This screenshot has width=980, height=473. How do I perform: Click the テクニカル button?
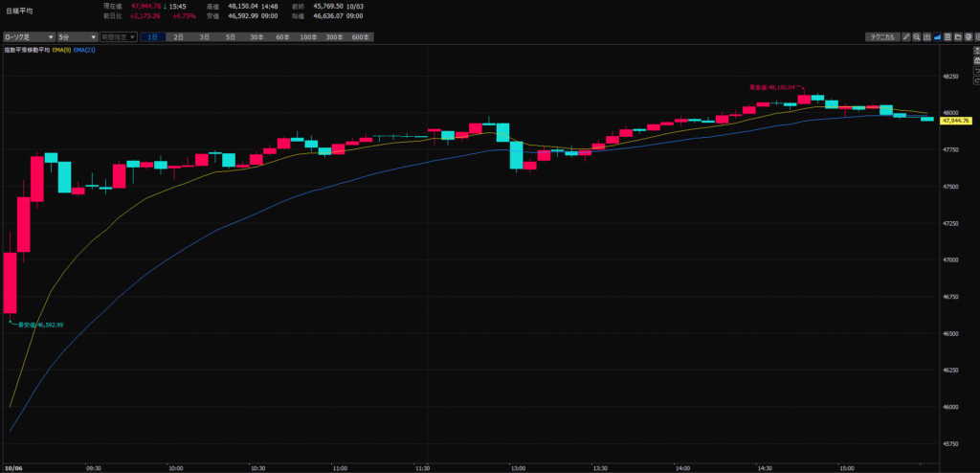point(880,36)
